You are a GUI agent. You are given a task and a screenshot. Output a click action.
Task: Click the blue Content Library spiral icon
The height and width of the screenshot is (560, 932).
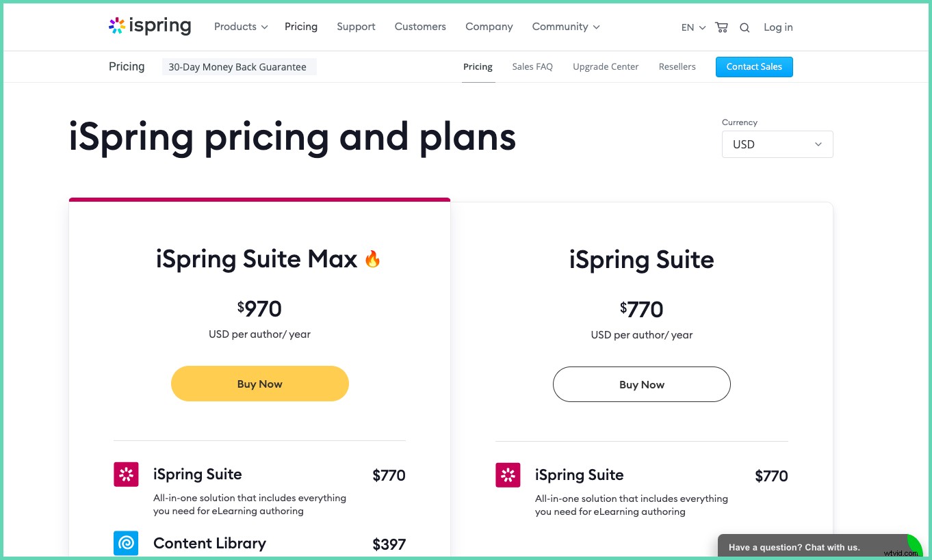[126, 544]
